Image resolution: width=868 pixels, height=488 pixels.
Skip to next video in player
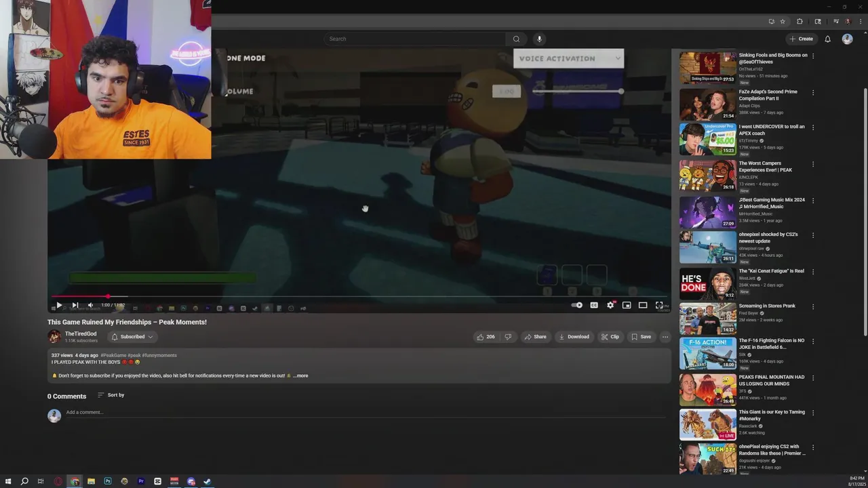pos(75,305)
